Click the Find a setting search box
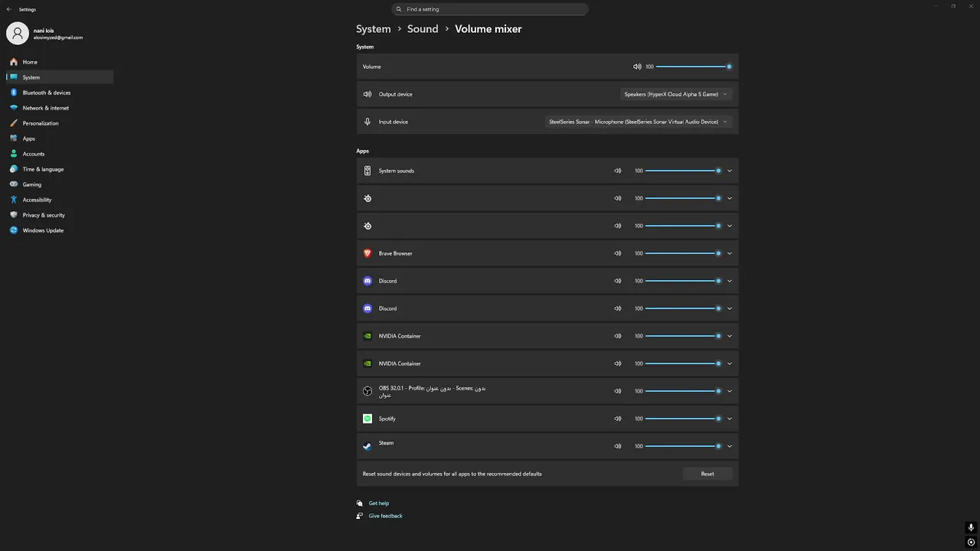The height and width of the screenshot is (551, 980). click(x=490, y=9)
